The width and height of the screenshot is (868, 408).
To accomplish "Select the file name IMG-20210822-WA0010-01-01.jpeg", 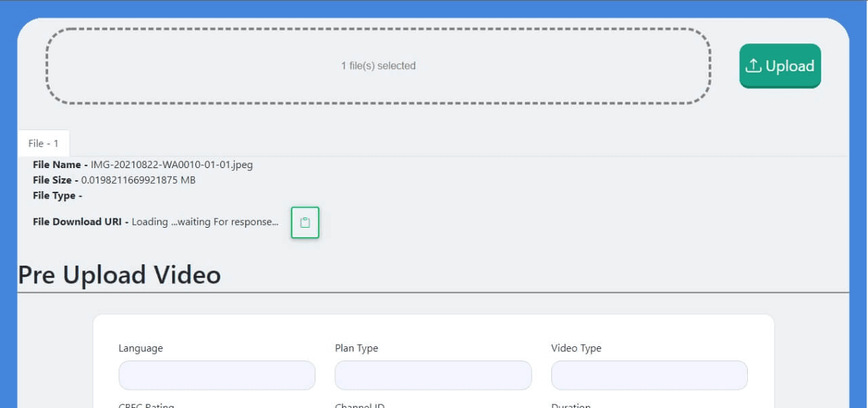I will pos(173,165).
